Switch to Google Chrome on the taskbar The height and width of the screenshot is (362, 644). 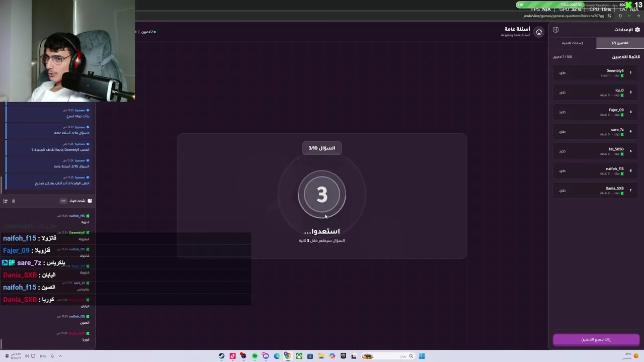(x=288, y=356)
